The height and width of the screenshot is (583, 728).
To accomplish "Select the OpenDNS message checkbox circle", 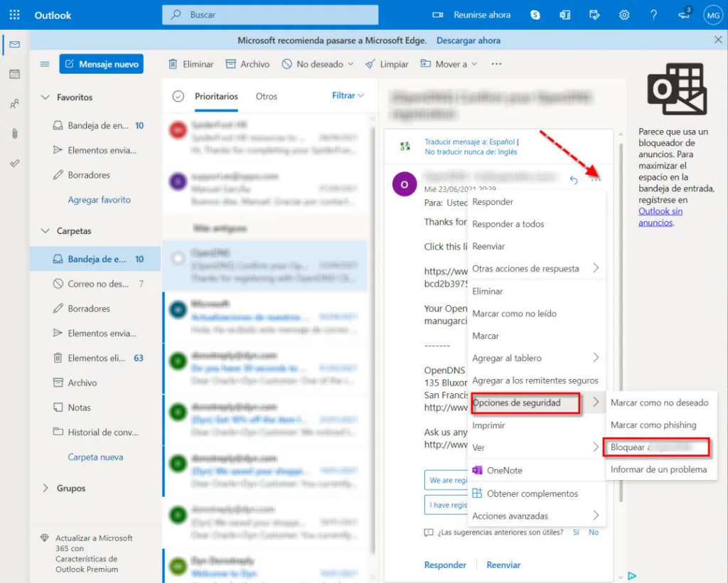I will pyautogui.click(x=178, y=259).
